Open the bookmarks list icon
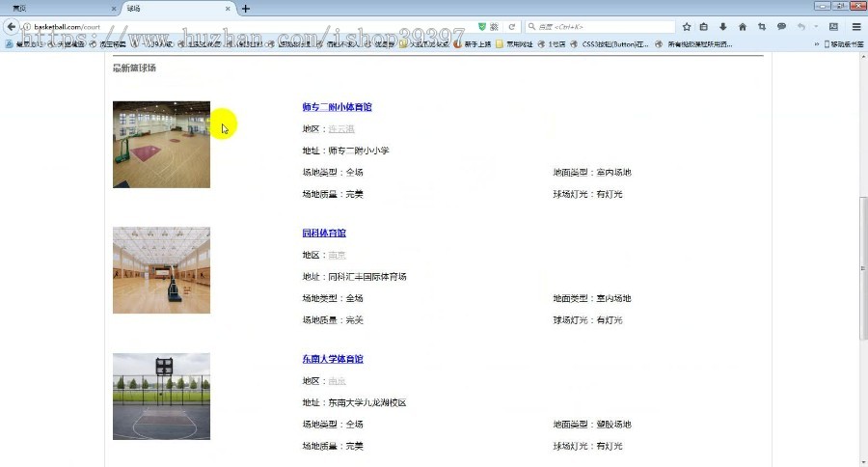This screenshot has height=467, width=868. click(704, 27)
